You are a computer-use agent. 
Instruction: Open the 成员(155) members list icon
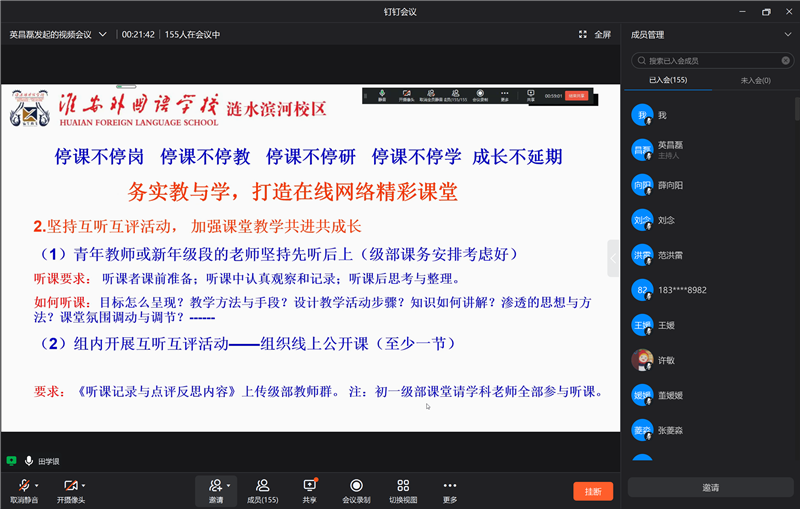click(x=262, y=486)
